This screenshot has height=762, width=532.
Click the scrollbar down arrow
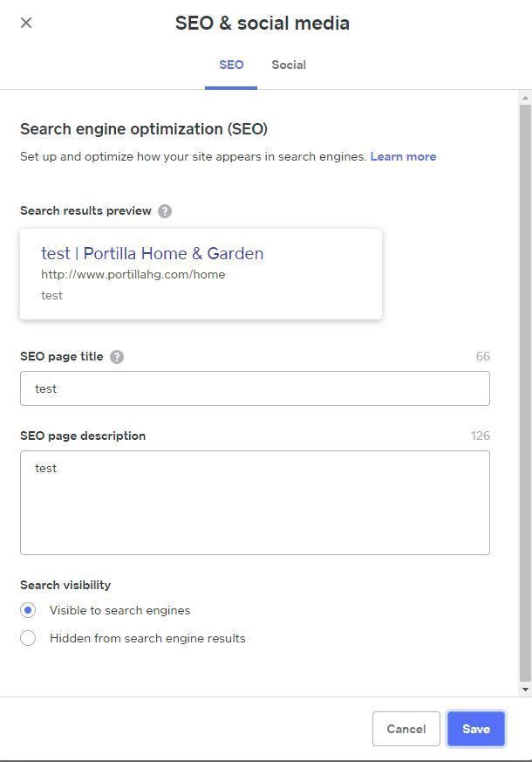pos(524,690)
